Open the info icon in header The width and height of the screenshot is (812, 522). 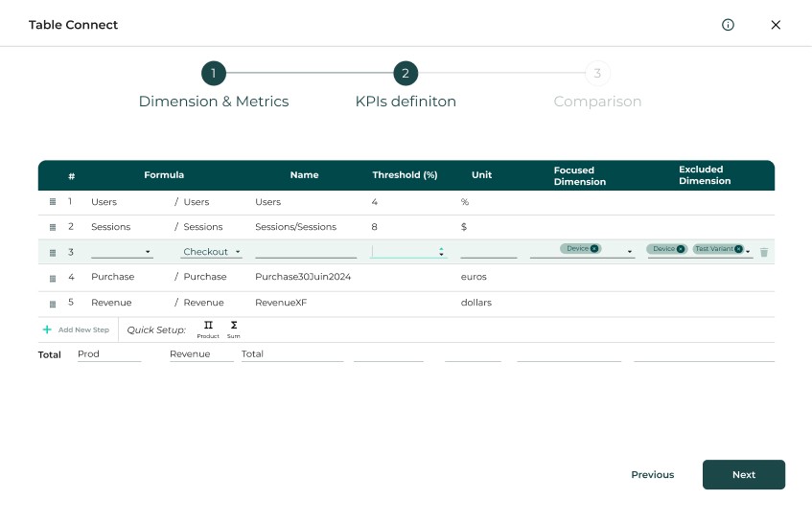[x=728, y=25]
